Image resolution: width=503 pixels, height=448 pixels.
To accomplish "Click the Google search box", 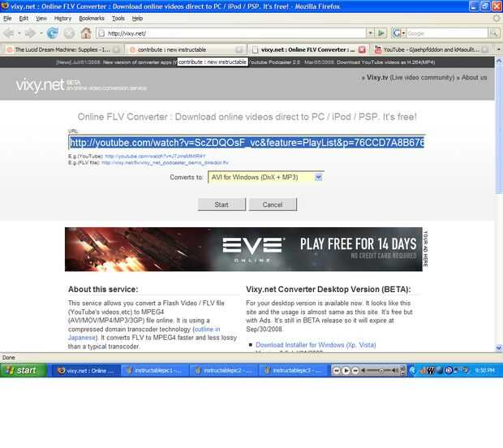I will coord(447,33).
